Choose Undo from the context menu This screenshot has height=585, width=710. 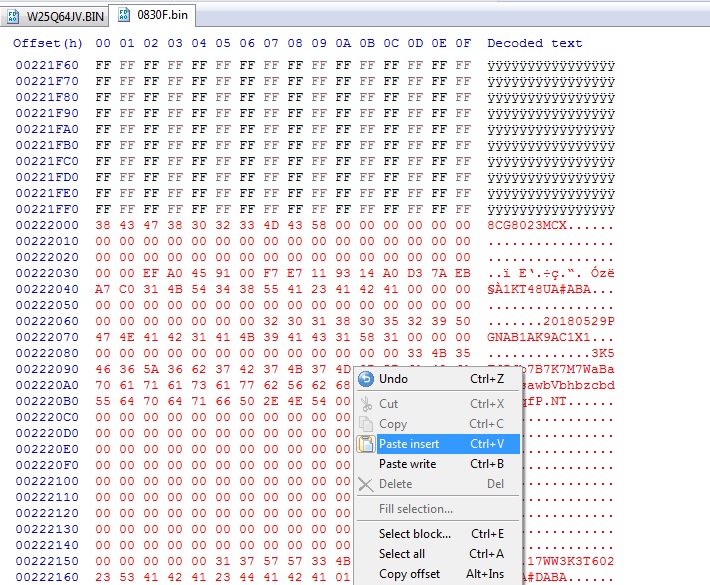tap(437, 379)
